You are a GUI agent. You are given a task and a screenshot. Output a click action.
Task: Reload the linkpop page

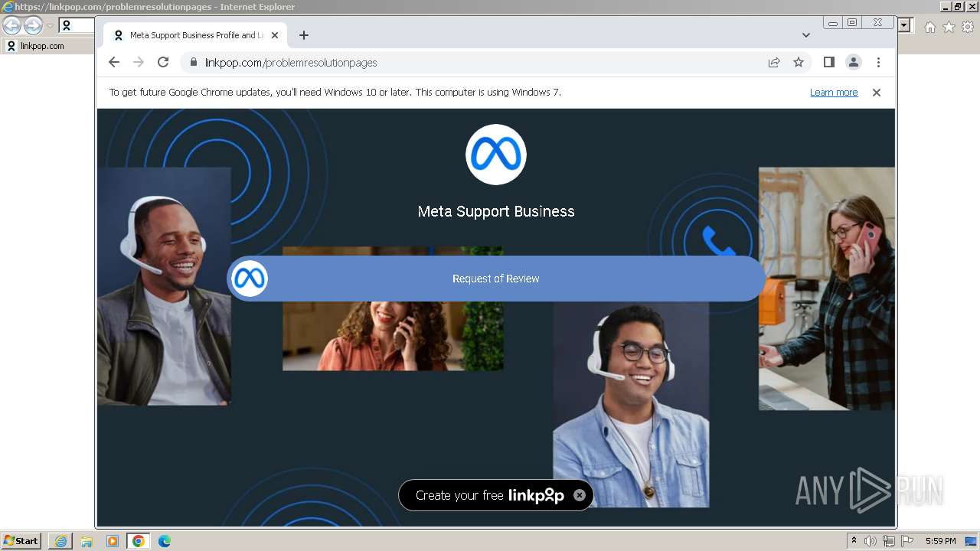point(163,63)
